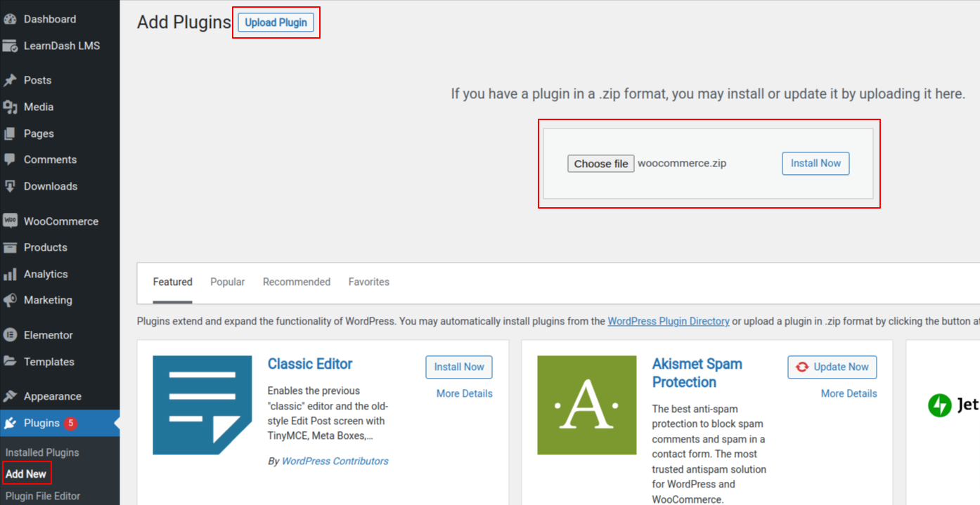This screenshot has height=505, width=980.
Task: Click the Media library icon
Action: tap(10, 106)
